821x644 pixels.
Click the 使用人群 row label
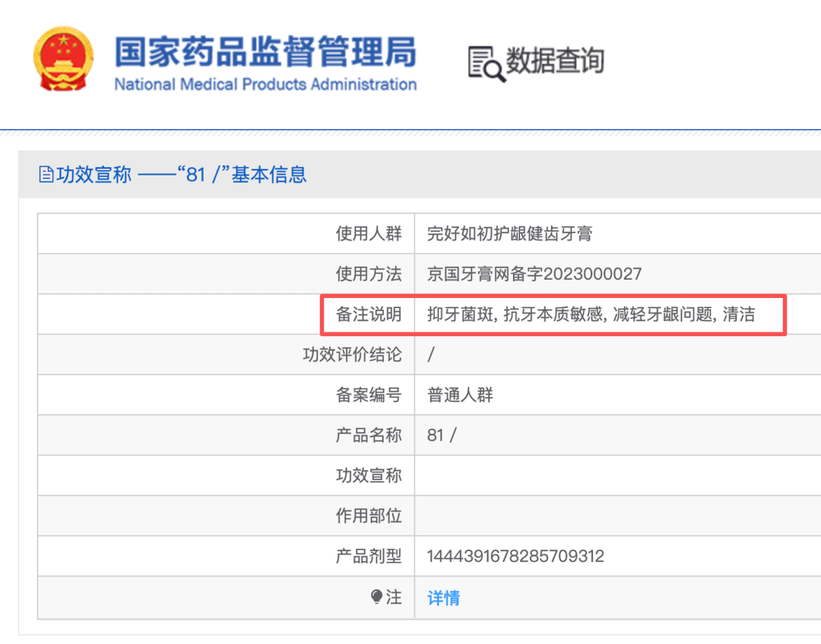point(369,233)
